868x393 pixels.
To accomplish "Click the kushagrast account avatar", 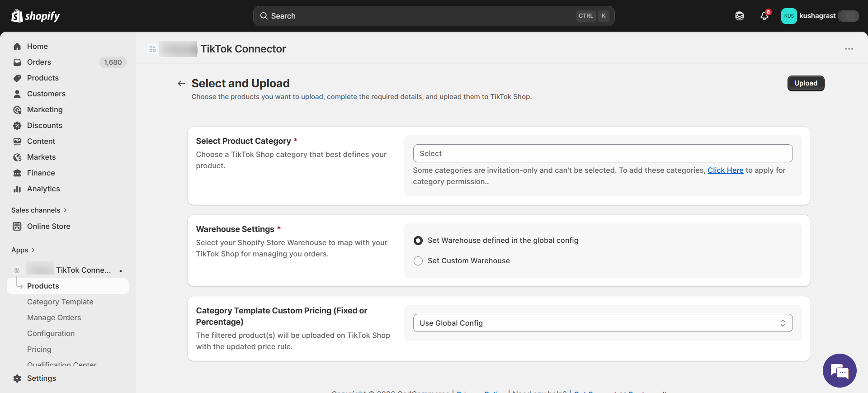I will tap(789, 16).
